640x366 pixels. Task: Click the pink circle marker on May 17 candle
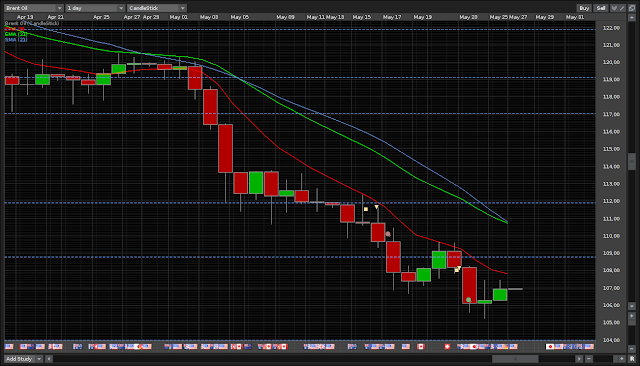tap(388, 234)
